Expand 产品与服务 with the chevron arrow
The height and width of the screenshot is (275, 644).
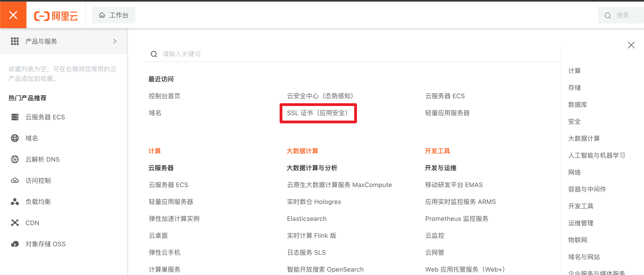115,41
